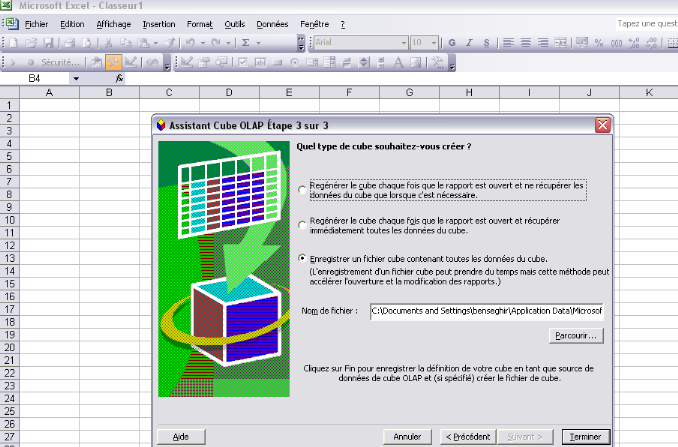Screen dimensions: 678x447
Task: Click the Terminer button
Action: tap(586, 437)
